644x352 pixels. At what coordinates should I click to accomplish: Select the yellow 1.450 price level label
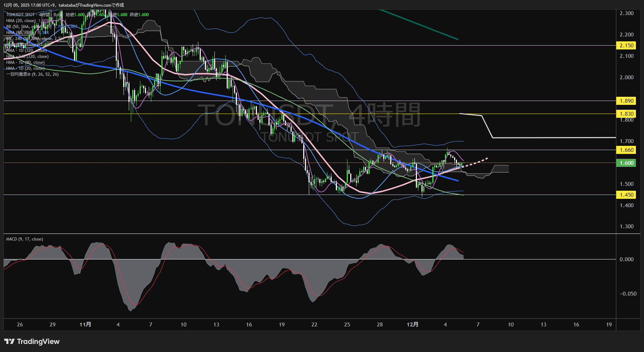point(626,195)
